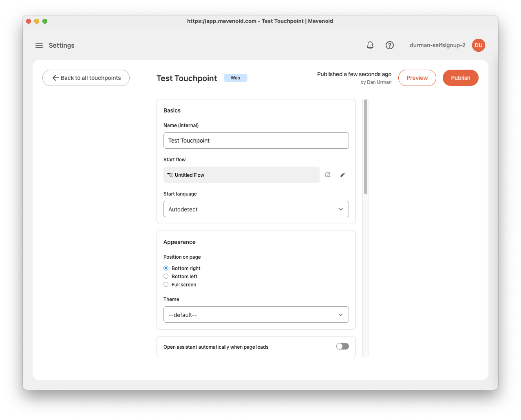
Task: Click the flow icon beside Untitled Flow
Action: [x=170, y=175]
